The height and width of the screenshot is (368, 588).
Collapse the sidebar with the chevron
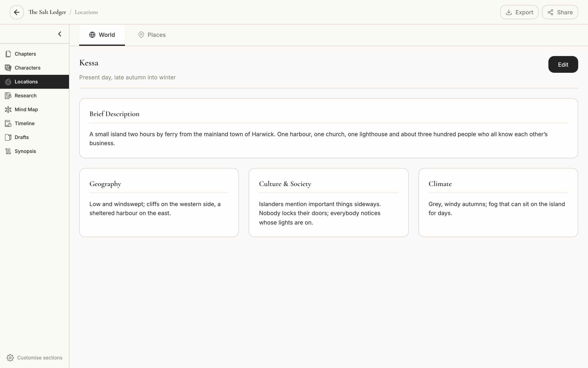click(60, 34)
